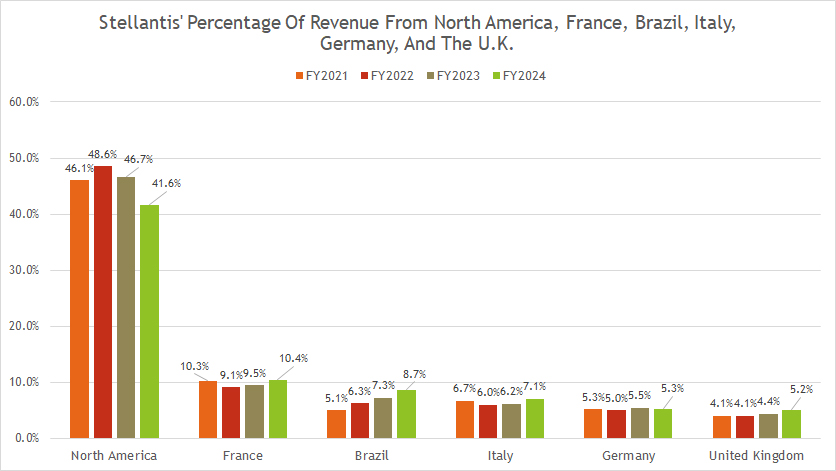Image resolution: width=836 pixels, height=471 pixels.
Task: Click the 6.3% data label
Action: (359, 392)
